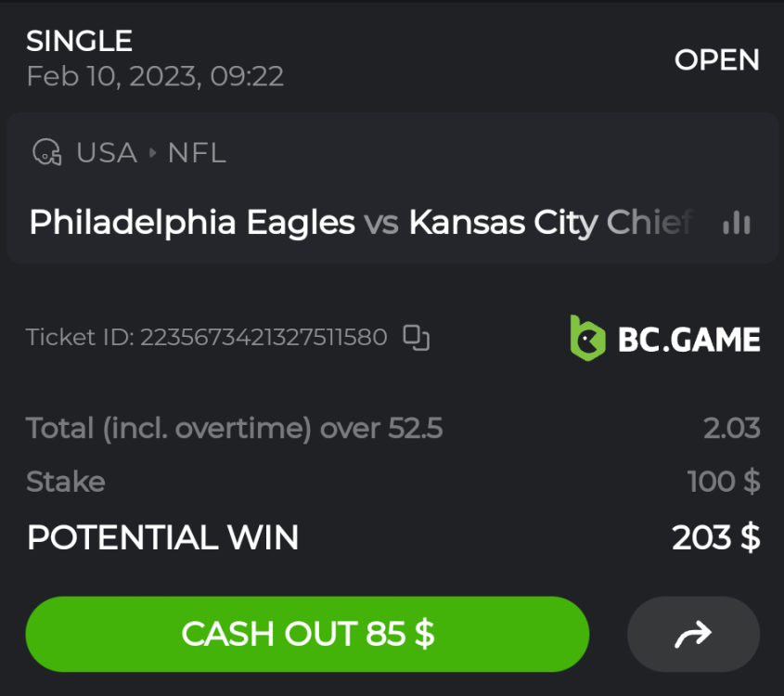Copy the ticket ID with copy icon
This screenshot has height=696, width=784.
pyautogui.click(x=417, y=338)
